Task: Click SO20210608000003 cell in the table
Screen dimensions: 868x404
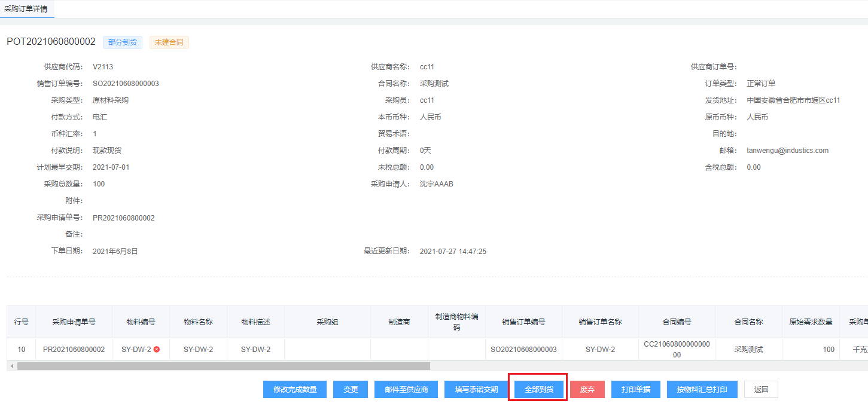Action: click(523, 350)
